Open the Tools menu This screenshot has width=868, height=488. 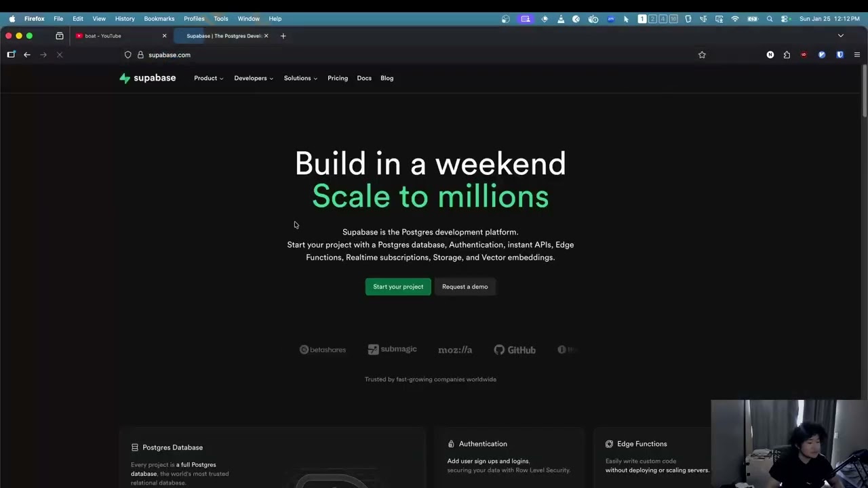point(221,19)
